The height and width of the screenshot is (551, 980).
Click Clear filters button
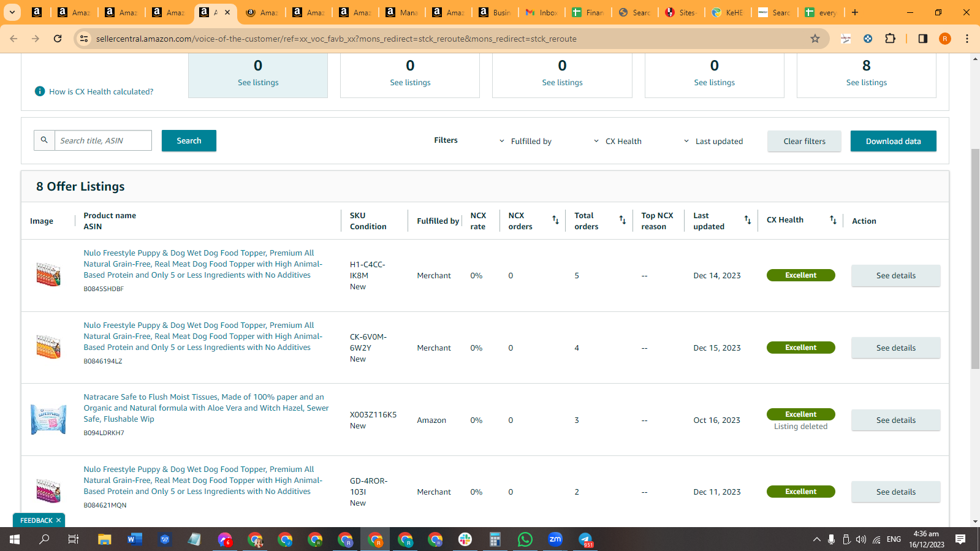point(804,141)
